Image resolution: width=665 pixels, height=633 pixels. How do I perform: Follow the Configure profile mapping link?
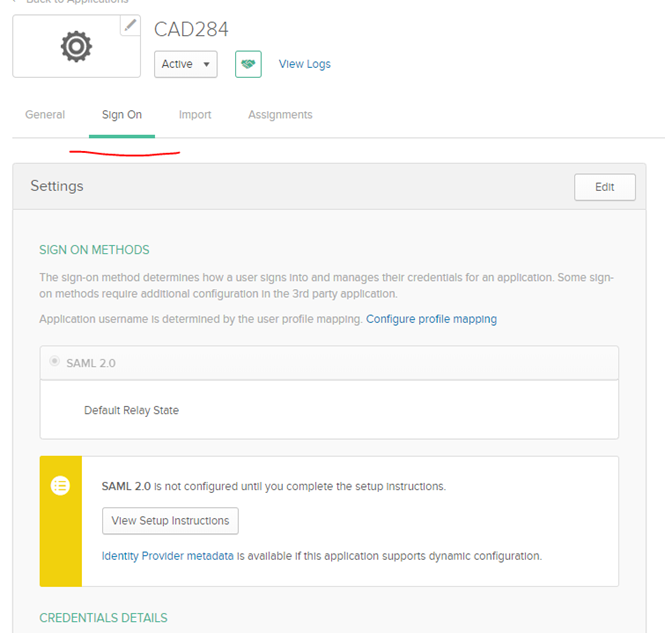pos(431,319)
